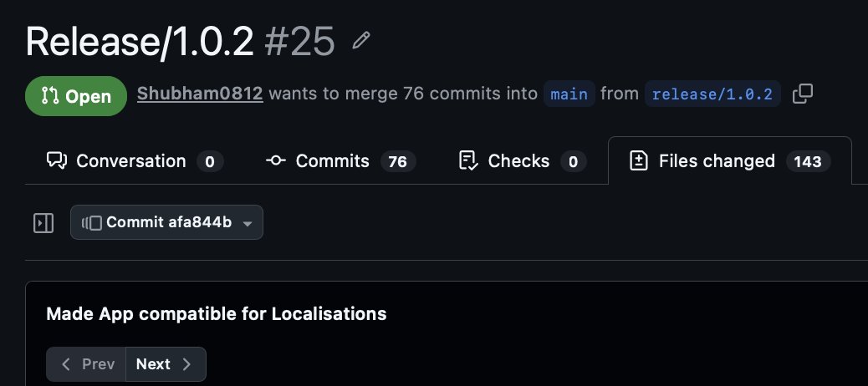This screenshot has width=868, height=386.
Task: Click the green Open status badge
Action: click(75, 95)
